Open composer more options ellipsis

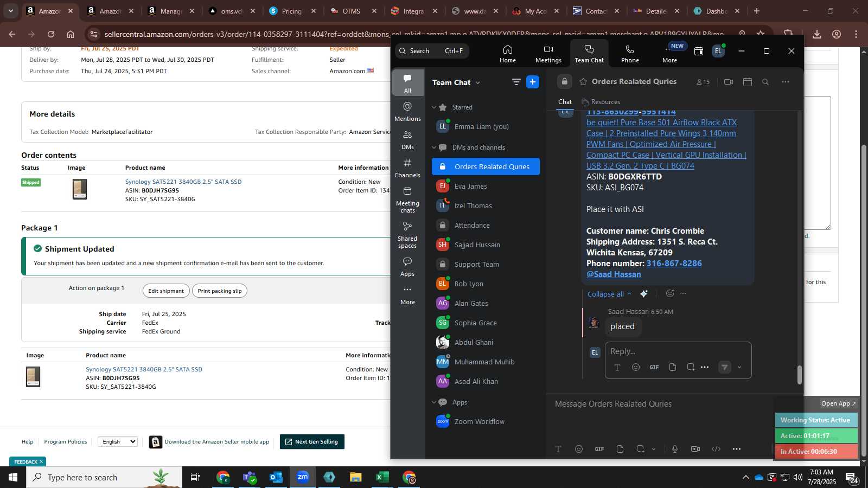tap(736, 449)
